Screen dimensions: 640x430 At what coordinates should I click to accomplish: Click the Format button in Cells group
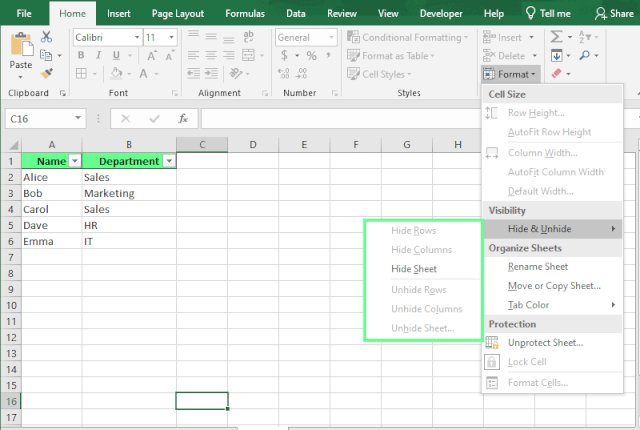coord(511,74)
